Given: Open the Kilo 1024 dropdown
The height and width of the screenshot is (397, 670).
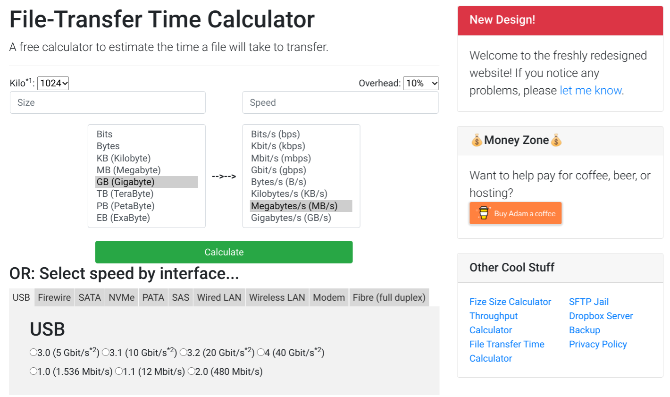Looking at the screenshot, I should tap(53, 83).
